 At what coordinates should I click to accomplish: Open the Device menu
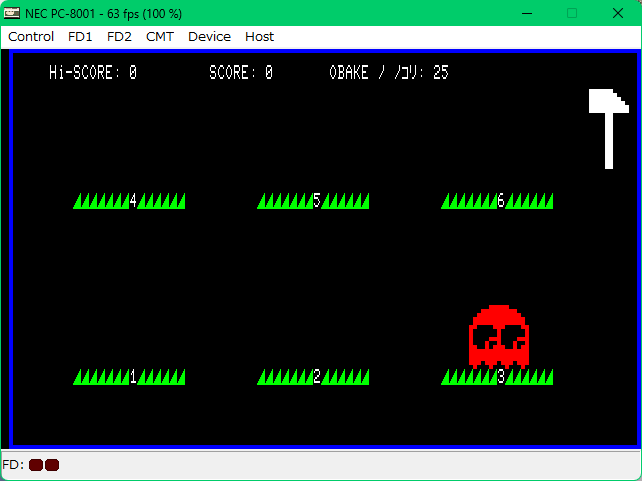[209, 37]
